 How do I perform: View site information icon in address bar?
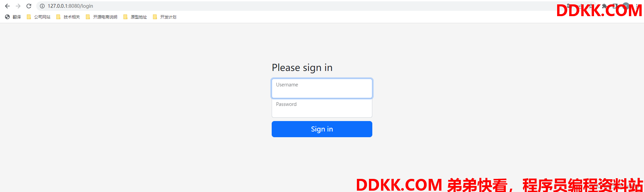point(42,6)
